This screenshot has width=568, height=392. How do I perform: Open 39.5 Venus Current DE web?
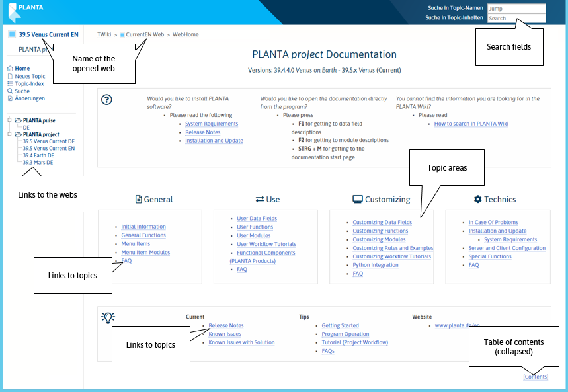click(49, 141)
